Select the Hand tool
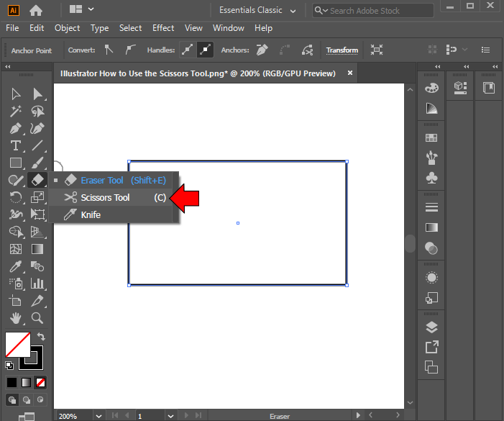The width and height of the screenshot is (504, 421). pyautogui.click(x=16, y=317)
